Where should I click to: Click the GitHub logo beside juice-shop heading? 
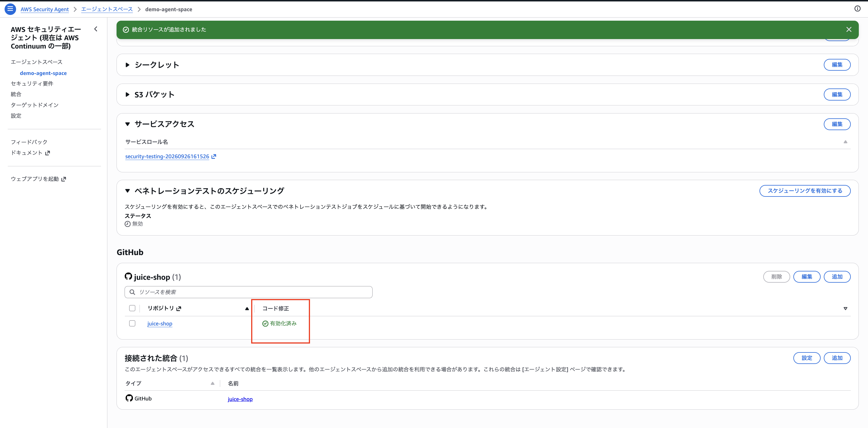(x=128, y=277)
